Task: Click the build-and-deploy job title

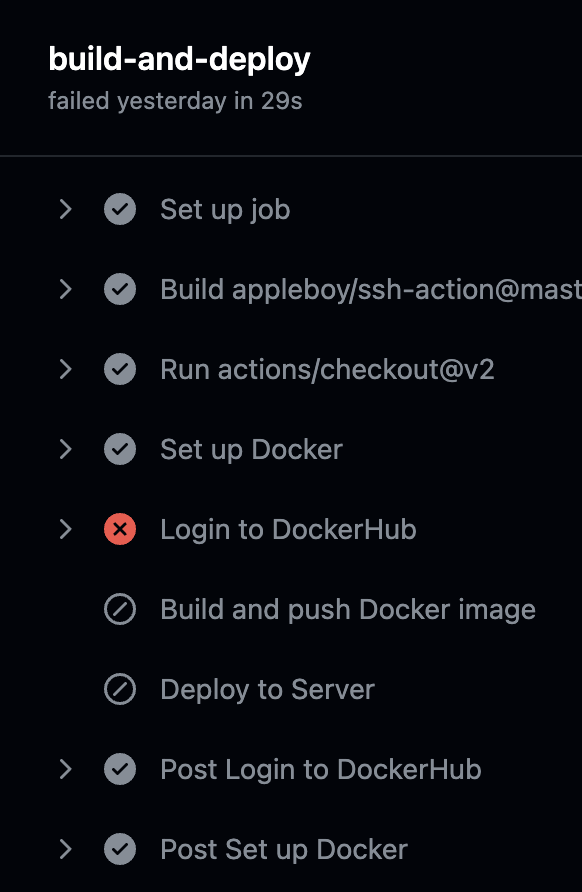Action: [179, 60]
